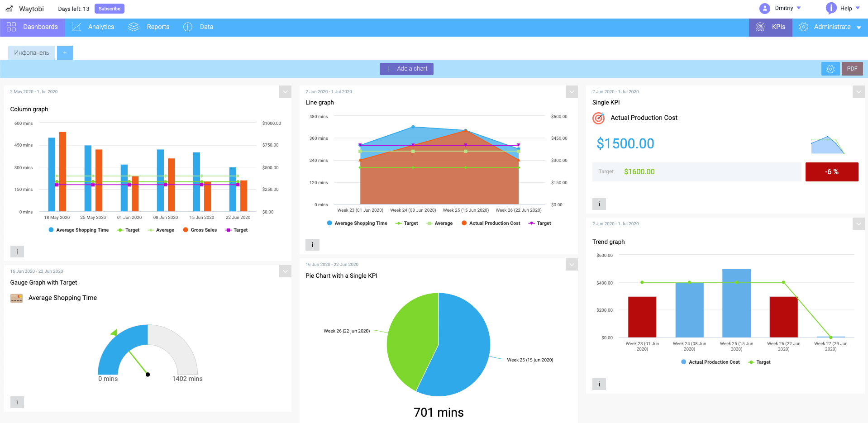Toggle Average Shopping Time in Column graph legend
The height and width of the screenshot is (423, 868).
[x=78, y=230]
